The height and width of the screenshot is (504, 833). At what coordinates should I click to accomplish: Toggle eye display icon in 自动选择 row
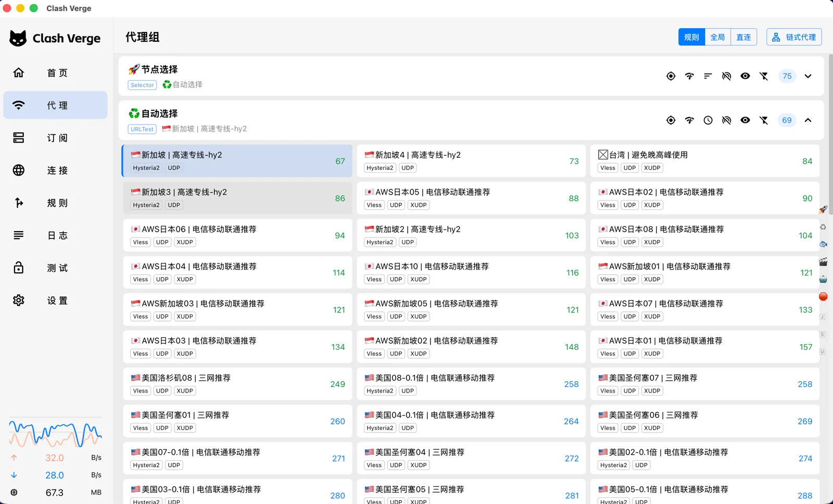point(746,120)
